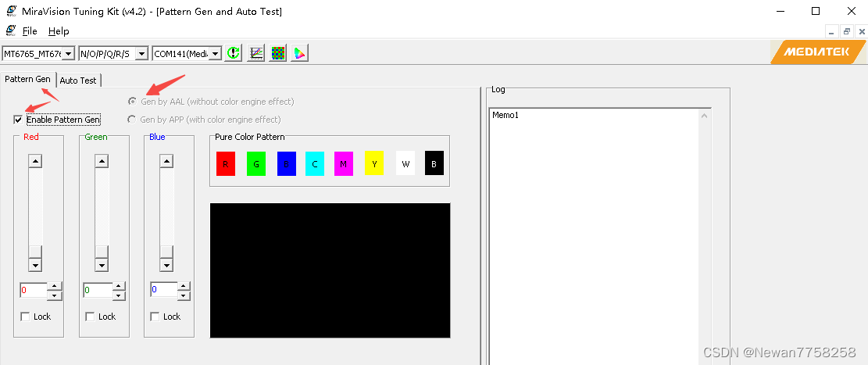Click the Blue slider's top arrow
868x365 pixels.
166,161
